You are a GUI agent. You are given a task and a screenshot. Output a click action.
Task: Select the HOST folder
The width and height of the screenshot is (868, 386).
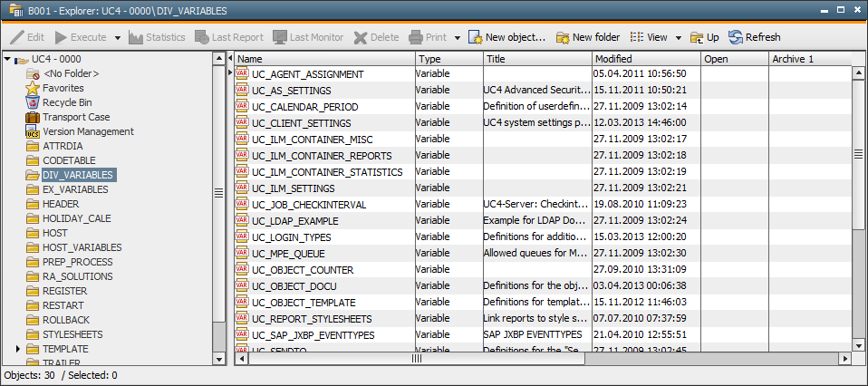click(46, 233)
